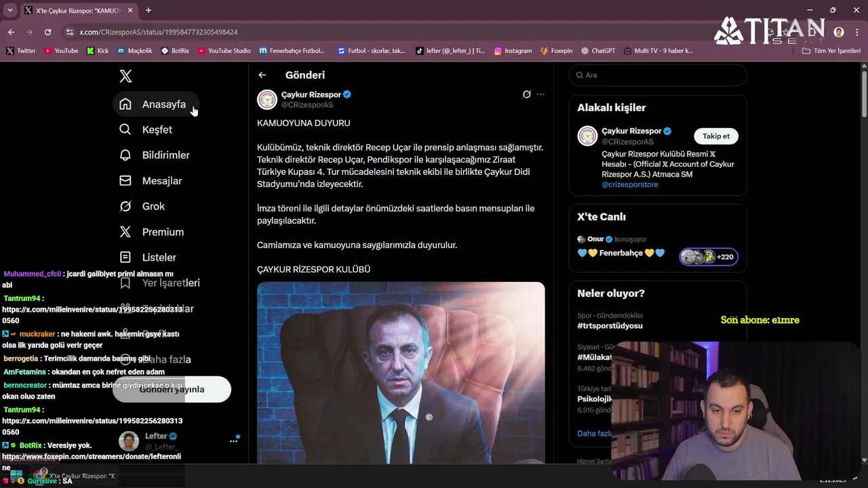View site information icon in address bar
The width and height of the screenshot is (868, 488).
[x=69, y=32]
